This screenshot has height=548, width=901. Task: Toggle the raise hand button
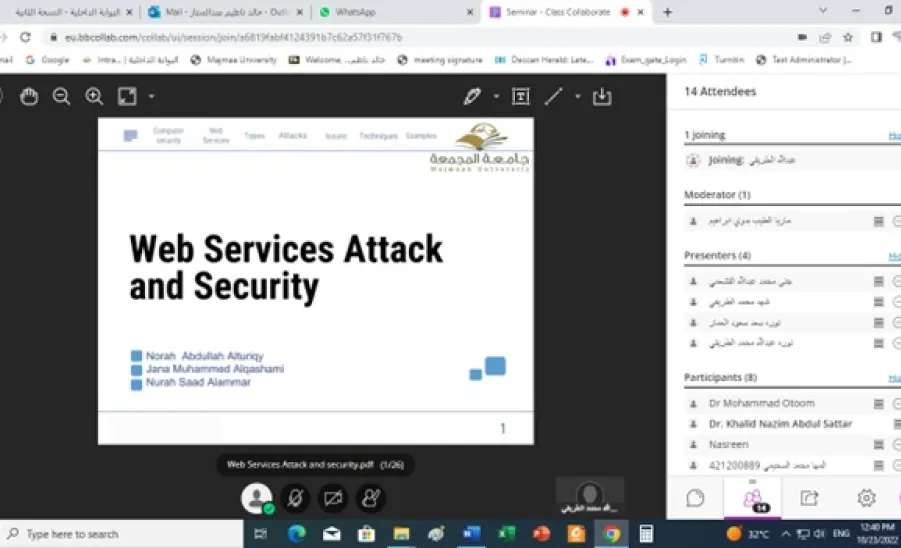pos(371,498)
